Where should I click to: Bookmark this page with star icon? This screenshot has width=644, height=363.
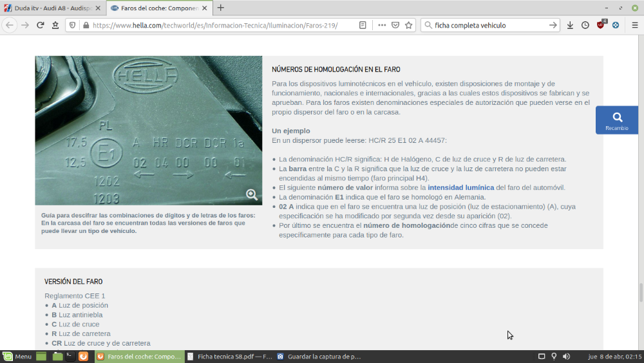pyautogui.click(x=409, y=25)
